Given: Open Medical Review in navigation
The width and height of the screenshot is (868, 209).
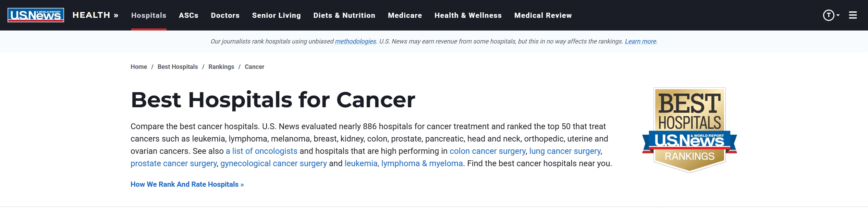Looking at the screenshot, I should 543,15.
